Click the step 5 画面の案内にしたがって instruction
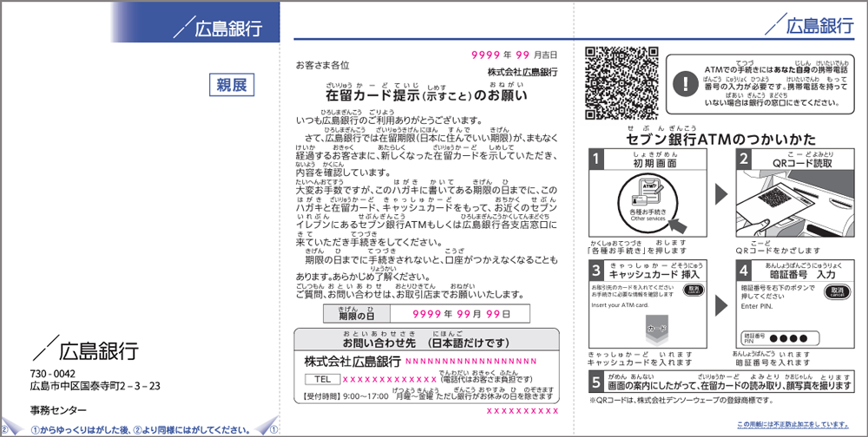The width and height of the screenshot is (868, 437). (x=729, y=385)
